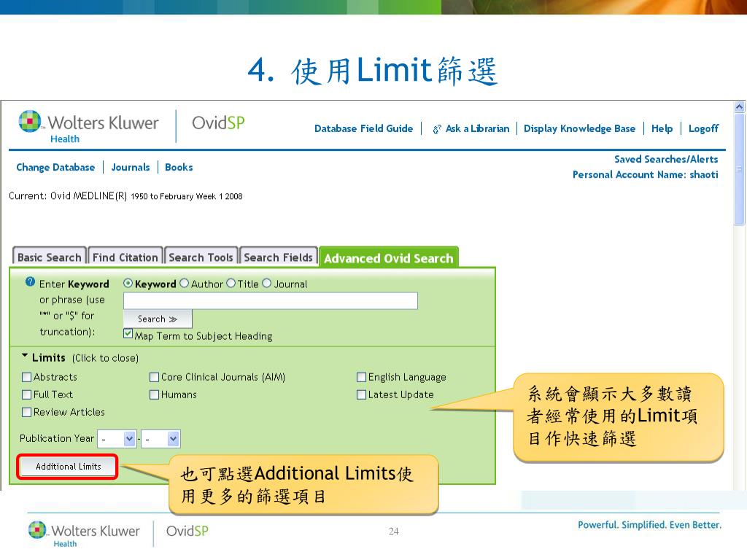Collapse the Limits section triangle
Image resolution: width=747 pixels, height=560 pixels.
coord(25,355)
